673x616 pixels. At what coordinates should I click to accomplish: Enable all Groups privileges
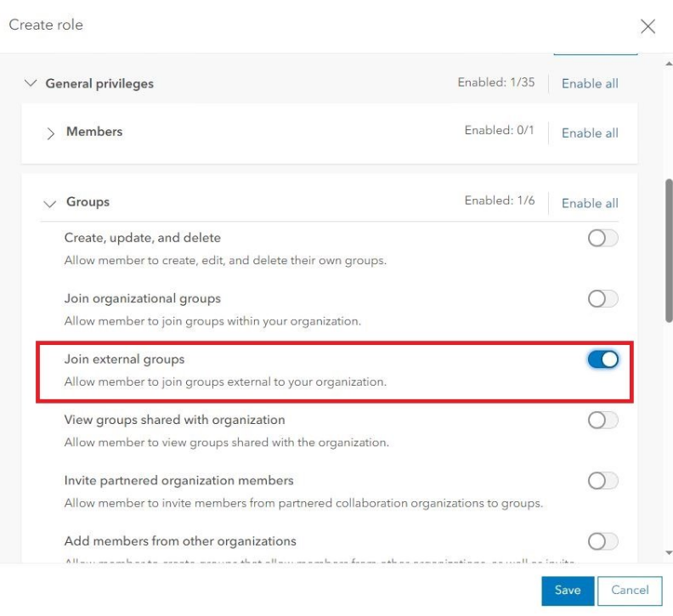click(590, 203)
